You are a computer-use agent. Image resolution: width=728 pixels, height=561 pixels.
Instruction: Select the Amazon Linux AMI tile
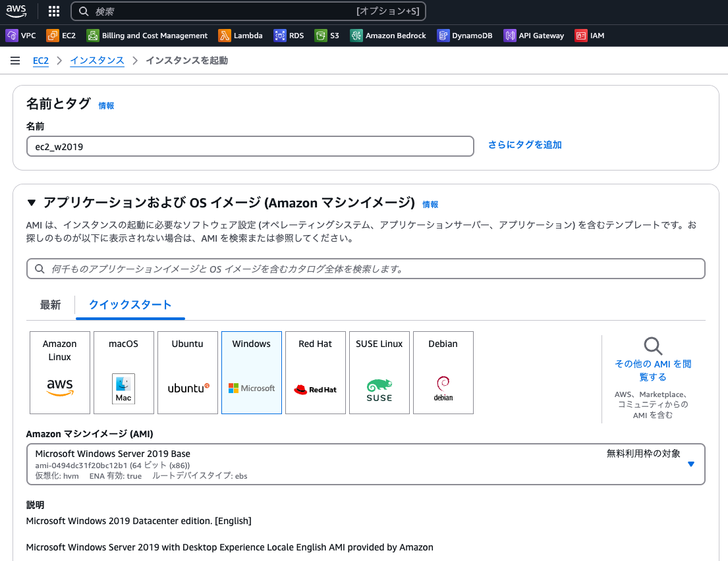click(x=60, y=373)
